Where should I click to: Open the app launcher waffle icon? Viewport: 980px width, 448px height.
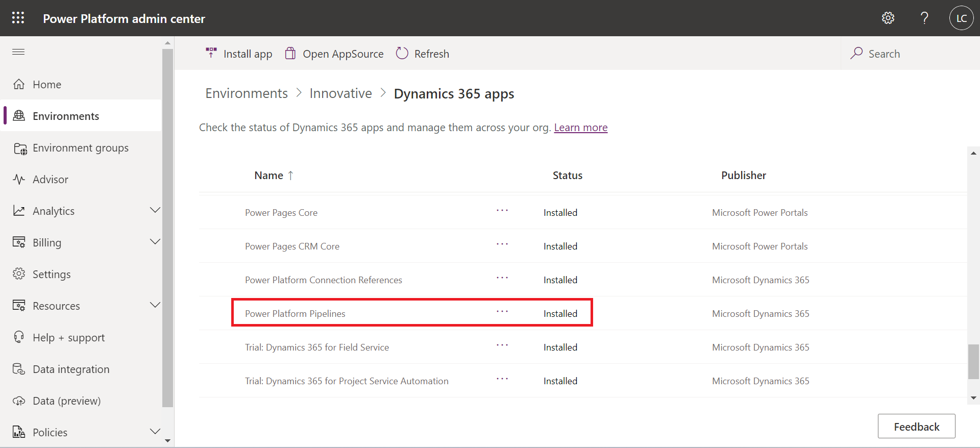pos(18,18)
